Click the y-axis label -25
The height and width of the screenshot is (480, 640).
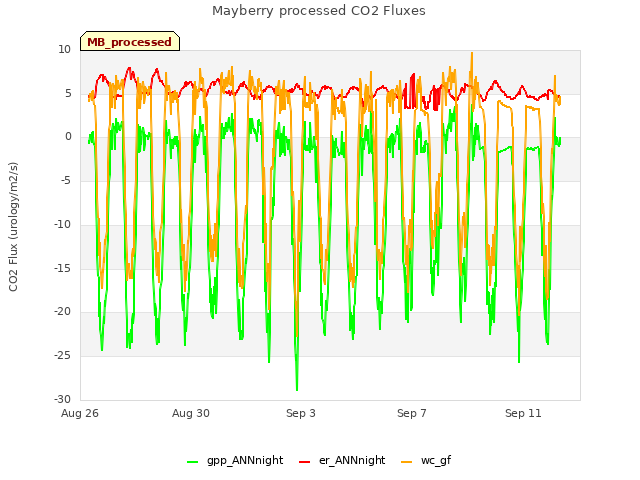[x=63, y=356]
